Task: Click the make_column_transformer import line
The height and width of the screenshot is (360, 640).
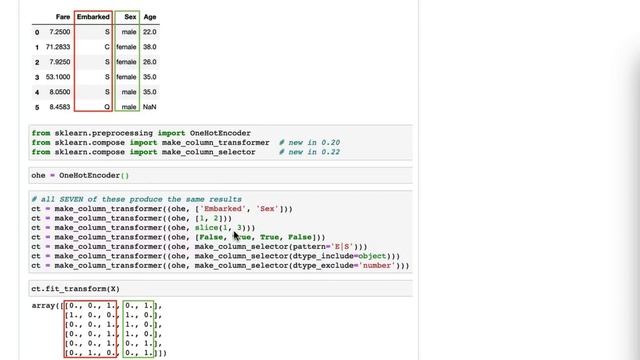Action: (x=151, y=142)
